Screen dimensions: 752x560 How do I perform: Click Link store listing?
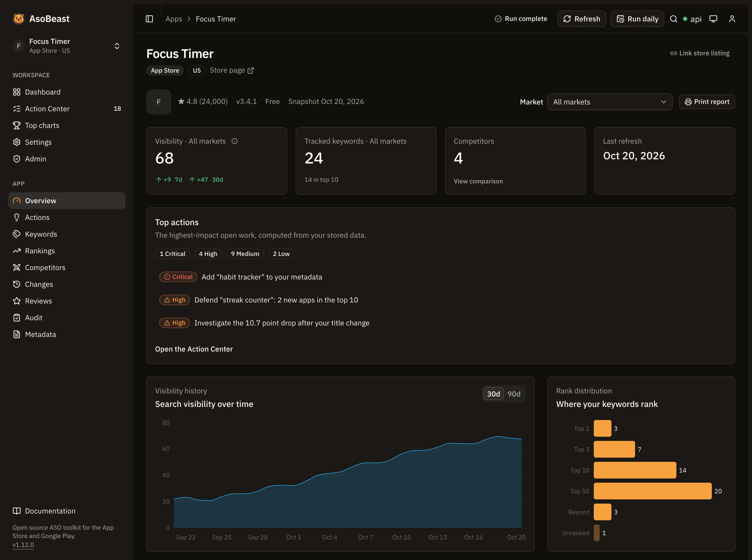pyautogui.click(x=700, y=53)
